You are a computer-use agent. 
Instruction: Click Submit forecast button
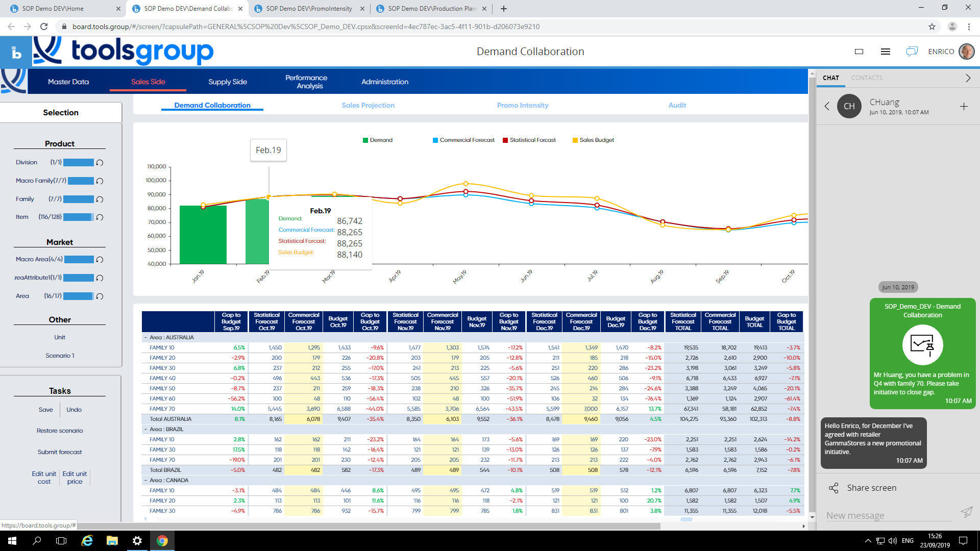click(59, 452)
